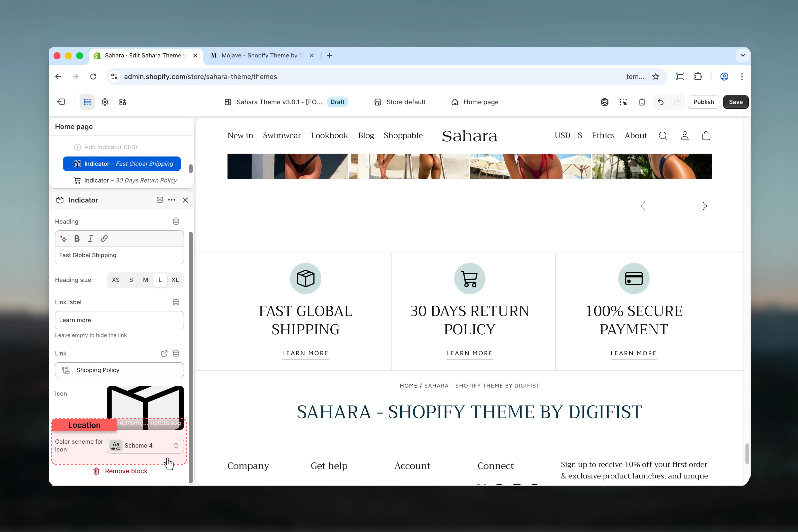This screenshot has height=532, width=798.
Task: Open the Home page template selector
Action: coord(475,102)
